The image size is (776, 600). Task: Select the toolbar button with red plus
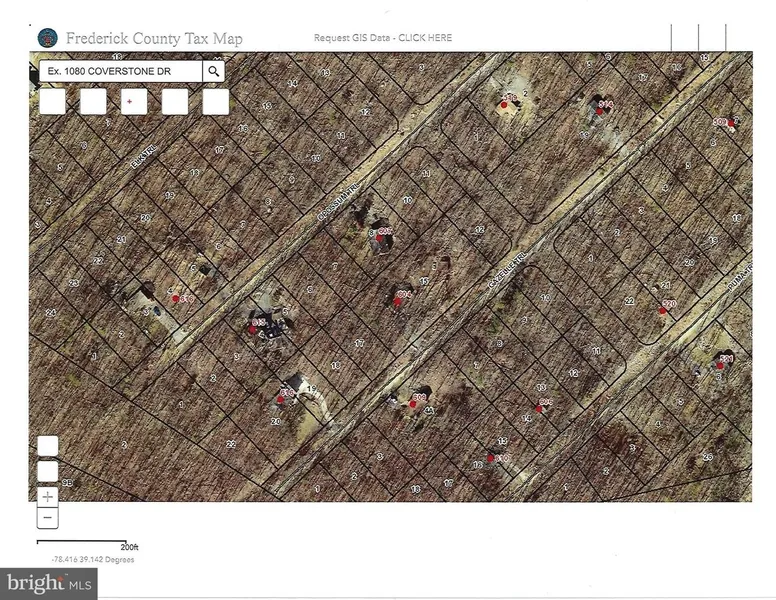click(133, 101)
